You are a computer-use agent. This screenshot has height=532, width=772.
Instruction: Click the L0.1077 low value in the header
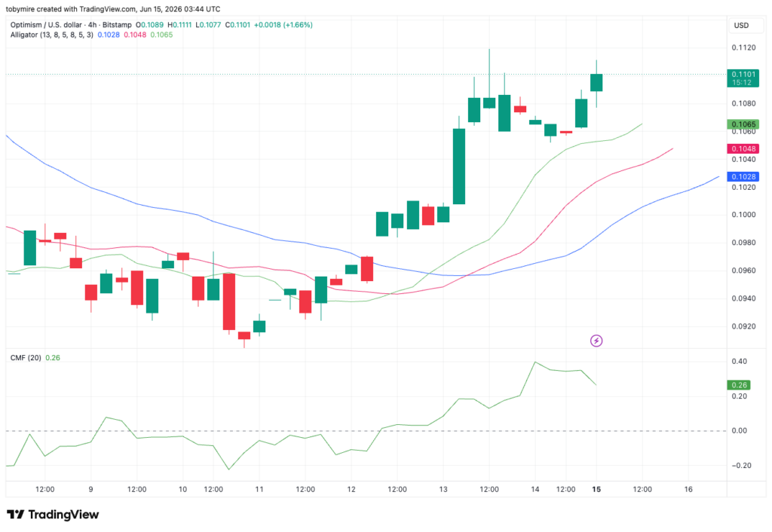[x=208, y=25]
